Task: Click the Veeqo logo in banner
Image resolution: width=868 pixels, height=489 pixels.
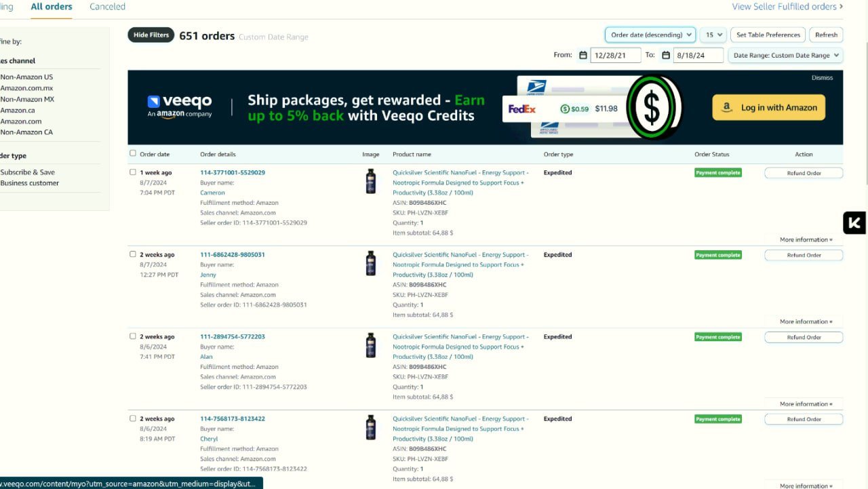Action: pos(180,106)
